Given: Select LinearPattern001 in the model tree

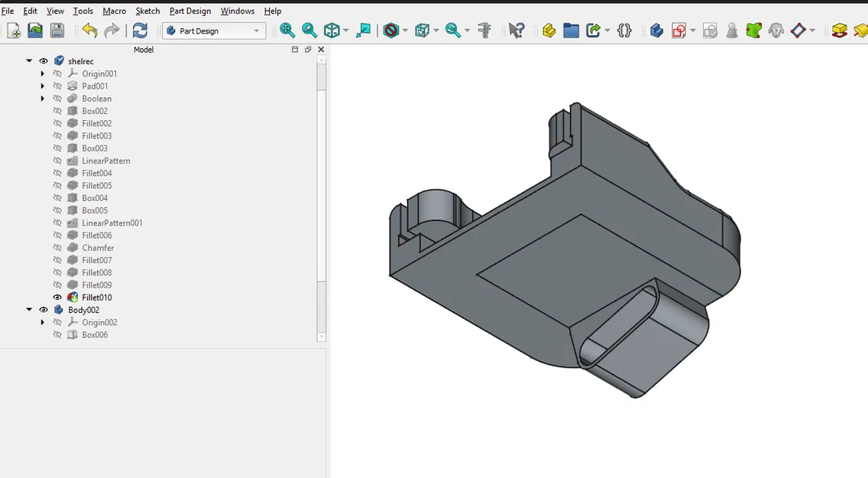Looking at the screenshot, I should [112, 223].
